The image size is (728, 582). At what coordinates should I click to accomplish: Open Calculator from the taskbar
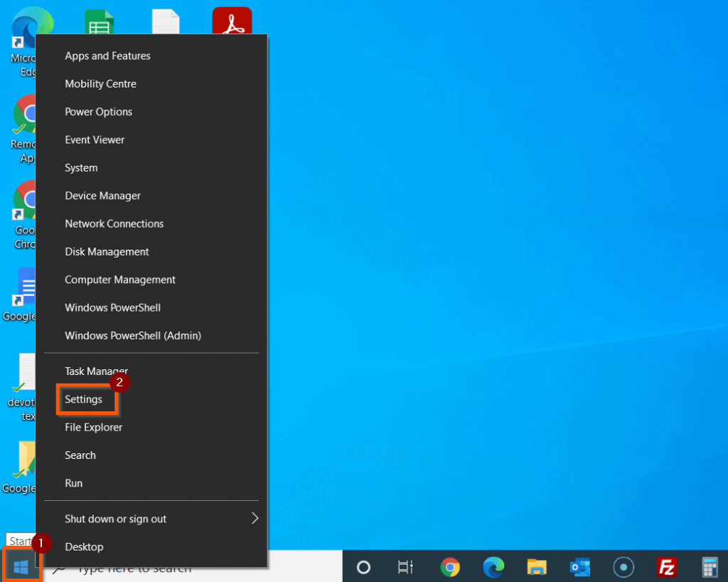710,567
